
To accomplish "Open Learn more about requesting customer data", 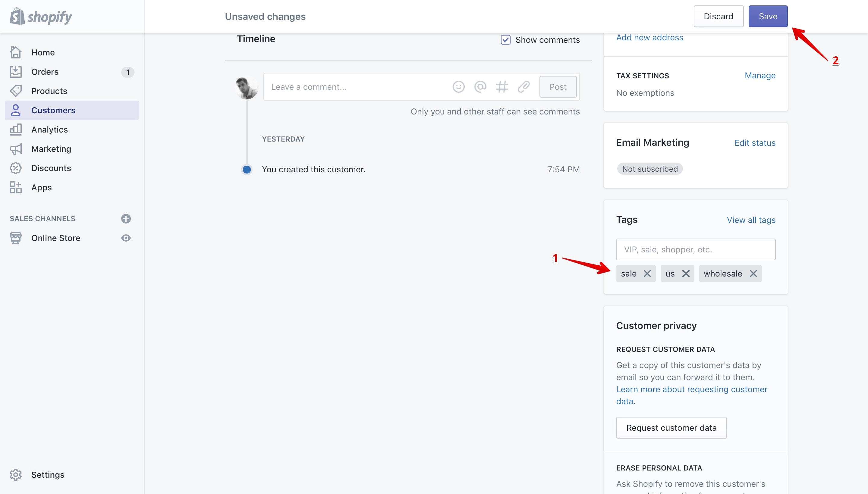I will 691,395.
